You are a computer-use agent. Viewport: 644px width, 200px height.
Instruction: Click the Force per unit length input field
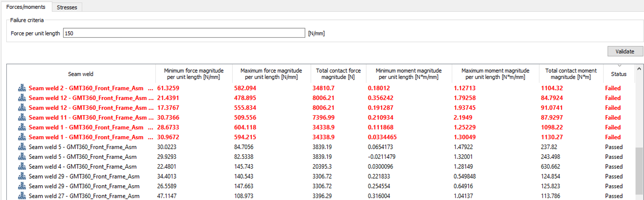click(184, 33)
